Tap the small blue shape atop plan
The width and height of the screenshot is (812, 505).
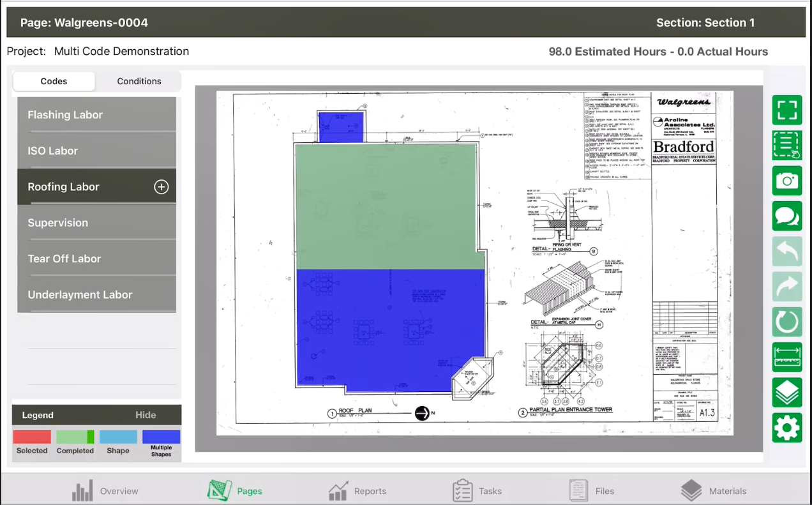(341, 127)
